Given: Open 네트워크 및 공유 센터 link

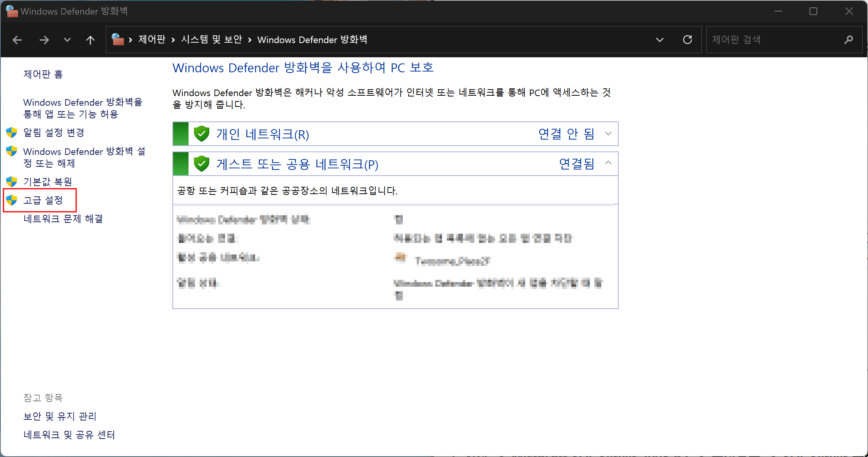Looking at the screenshot, I should (69, 435).
